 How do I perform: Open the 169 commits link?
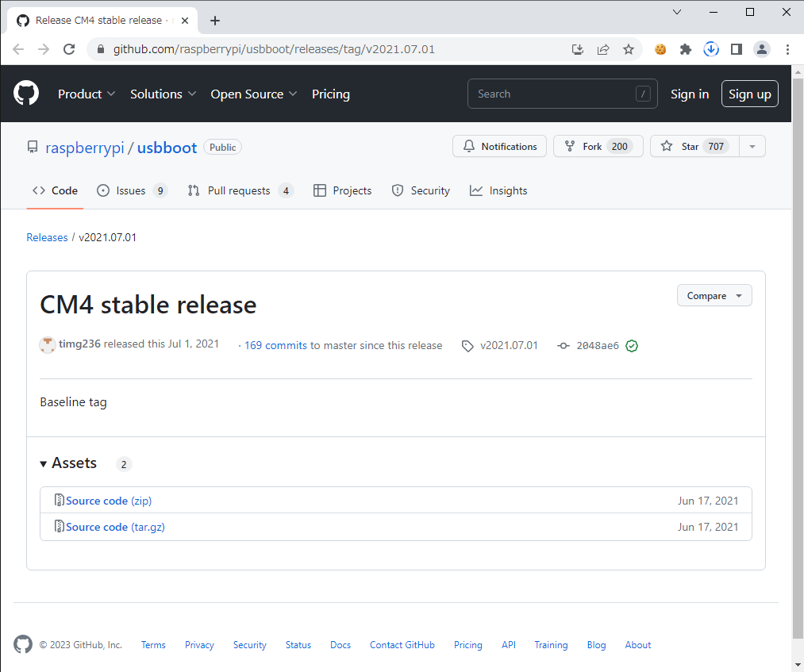(x=275, y=345)
